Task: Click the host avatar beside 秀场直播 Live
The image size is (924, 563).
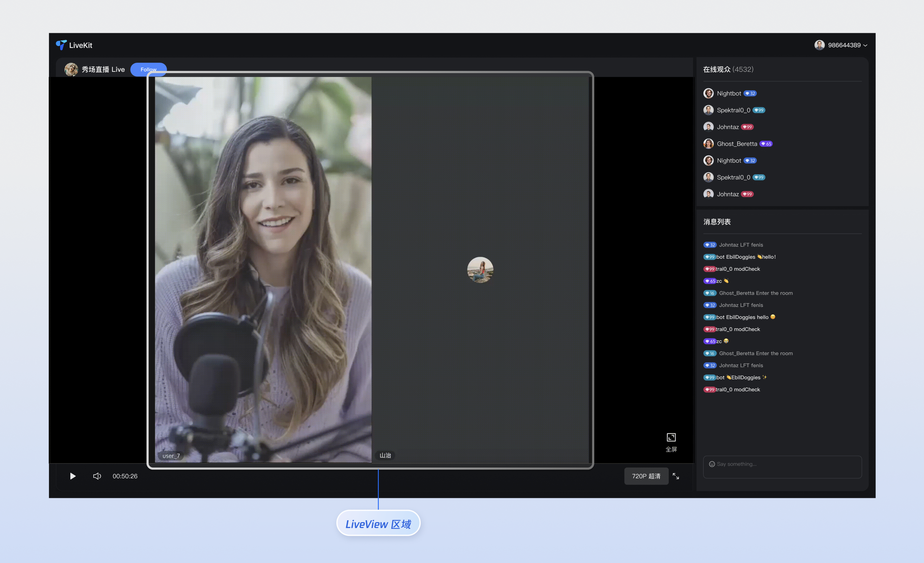Action: tap(71, 69)
